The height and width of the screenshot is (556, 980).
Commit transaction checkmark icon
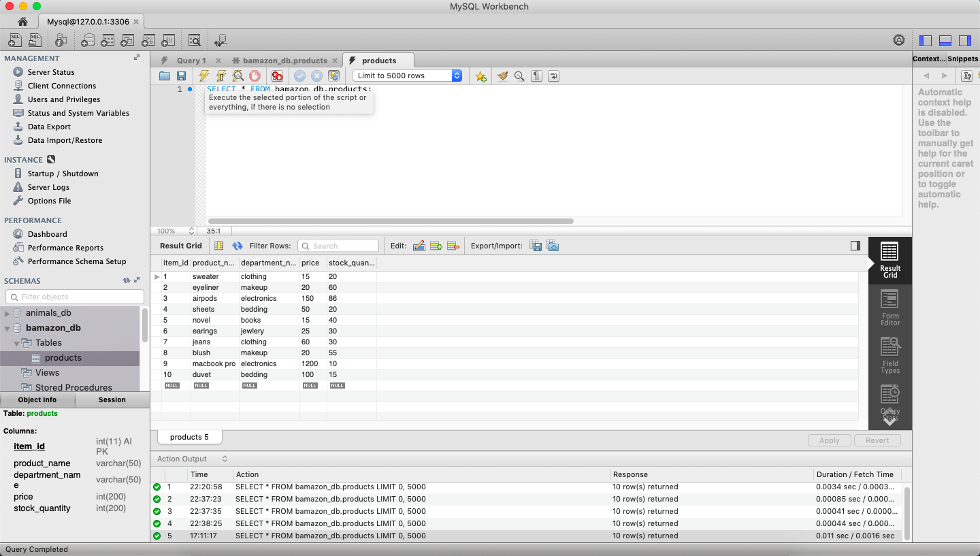[299, 76]
